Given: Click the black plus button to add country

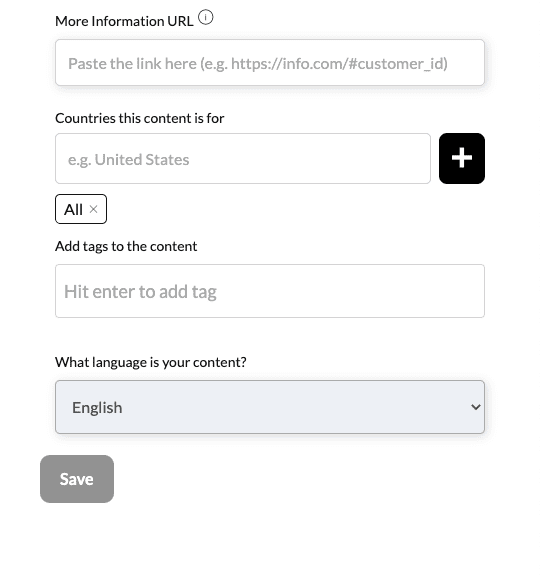Looking at the screenshot, I should click(462, 158).
